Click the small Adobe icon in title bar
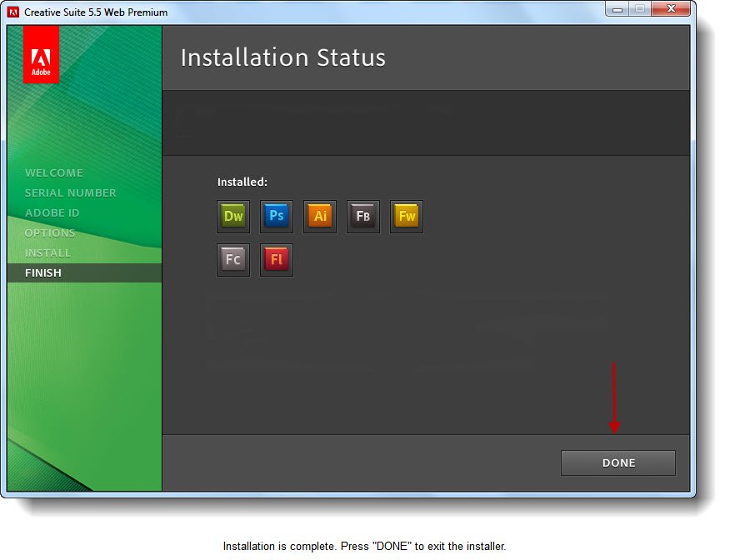 tap(13, 12)
